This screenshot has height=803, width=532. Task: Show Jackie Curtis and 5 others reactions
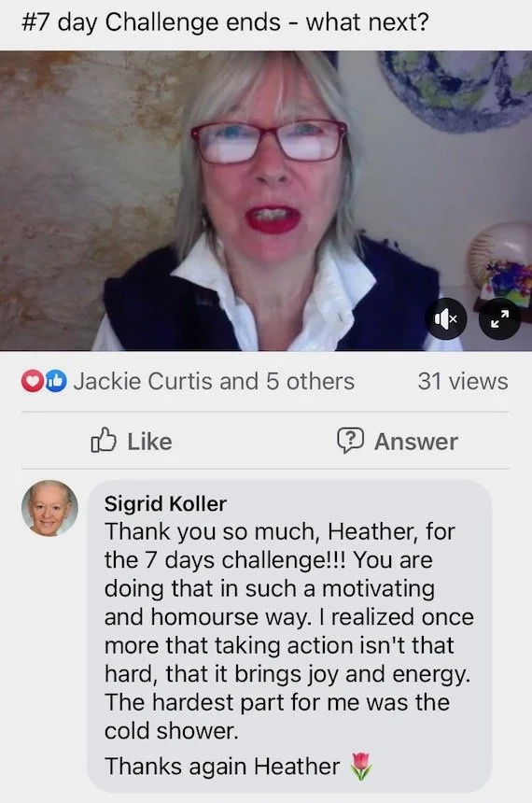coord(214,382)
